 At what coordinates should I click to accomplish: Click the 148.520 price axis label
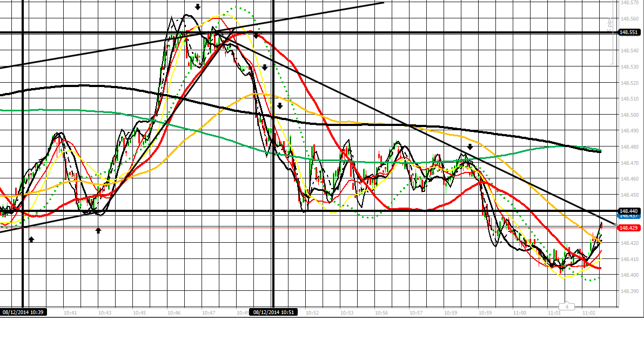point(629,83)
